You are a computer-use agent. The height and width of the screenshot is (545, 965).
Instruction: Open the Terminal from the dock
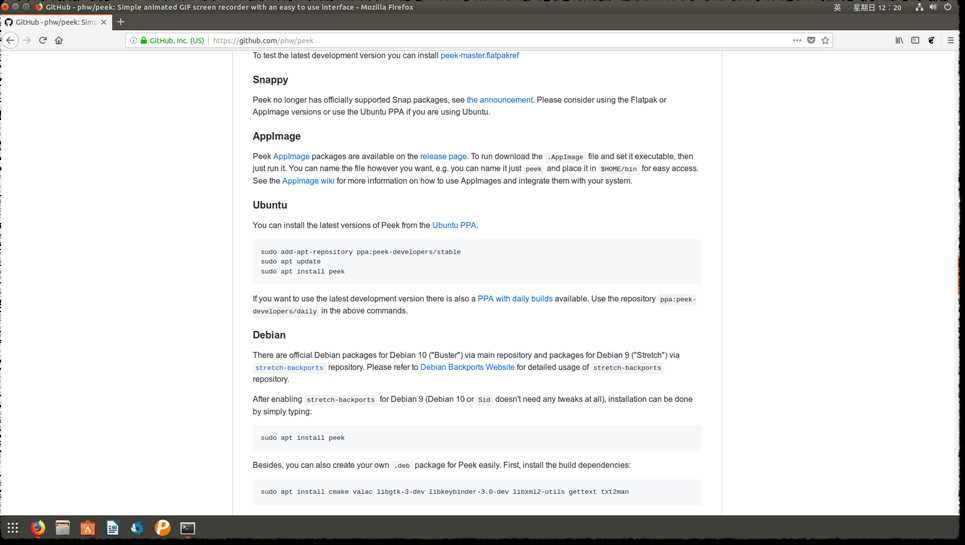(188, 528)
